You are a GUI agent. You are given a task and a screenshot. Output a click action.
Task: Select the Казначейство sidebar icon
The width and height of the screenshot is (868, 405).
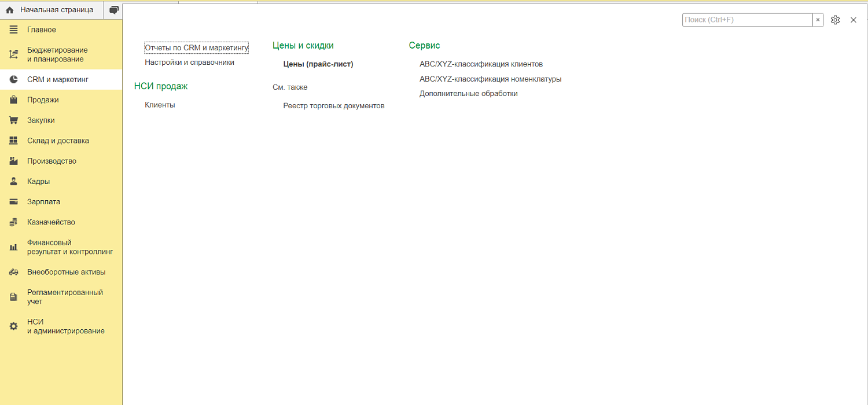pos(13,222)
